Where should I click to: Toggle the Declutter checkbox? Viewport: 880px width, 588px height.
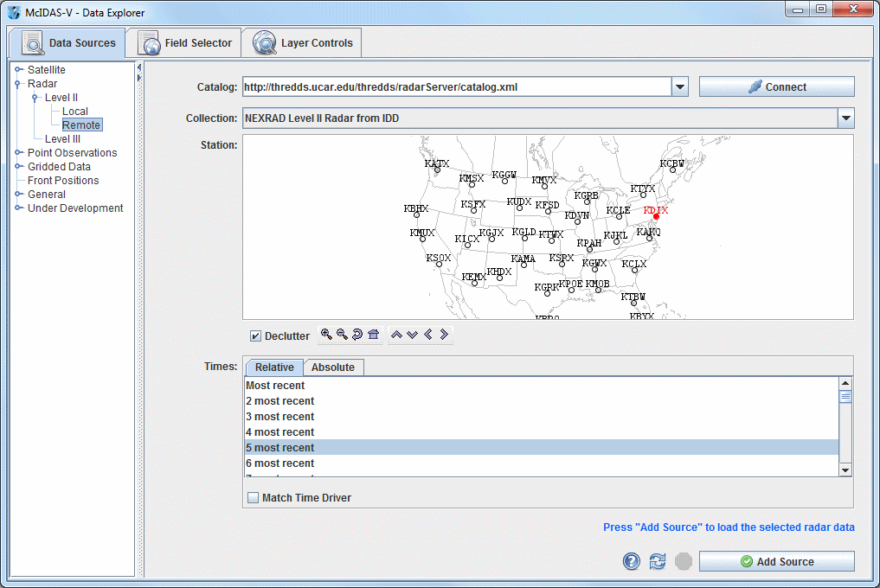(255, 336)
